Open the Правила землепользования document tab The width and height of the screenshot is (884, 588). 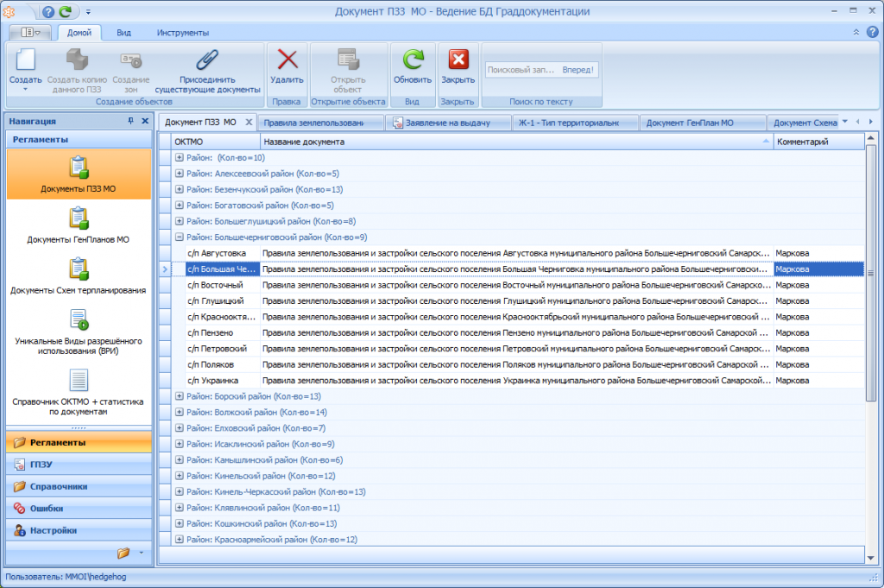click(x=319, y=123)
